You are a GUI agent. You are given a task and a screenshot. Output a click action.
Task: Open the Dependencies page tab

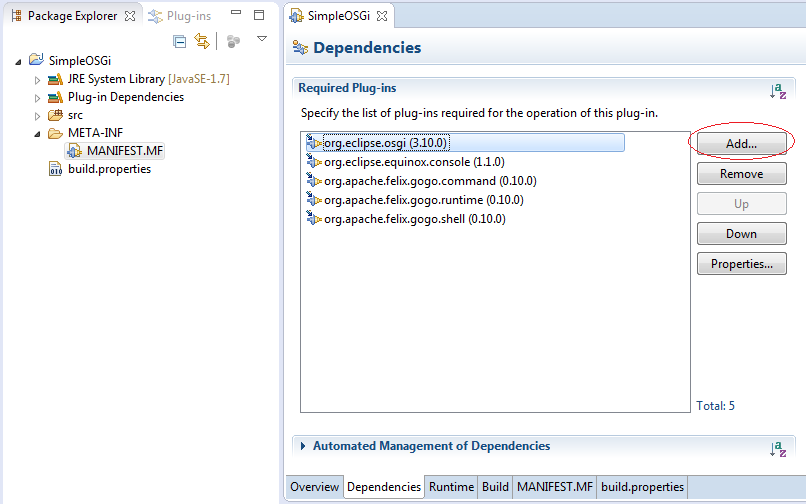pyautogui.click(x=384, y=487)
